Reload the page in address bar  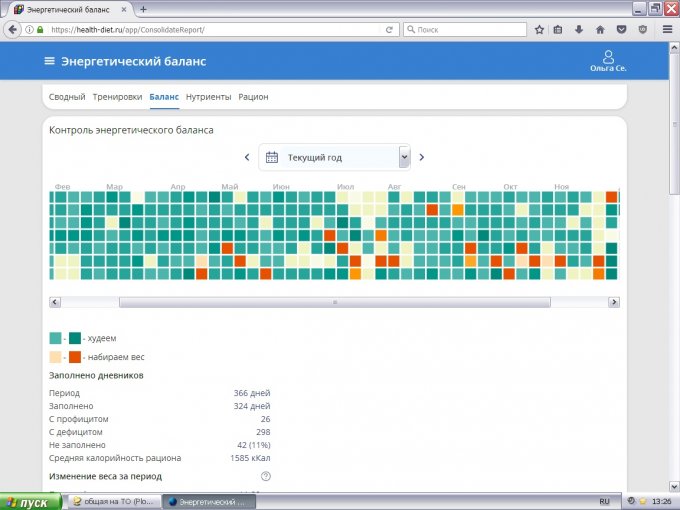coord(391,30)
